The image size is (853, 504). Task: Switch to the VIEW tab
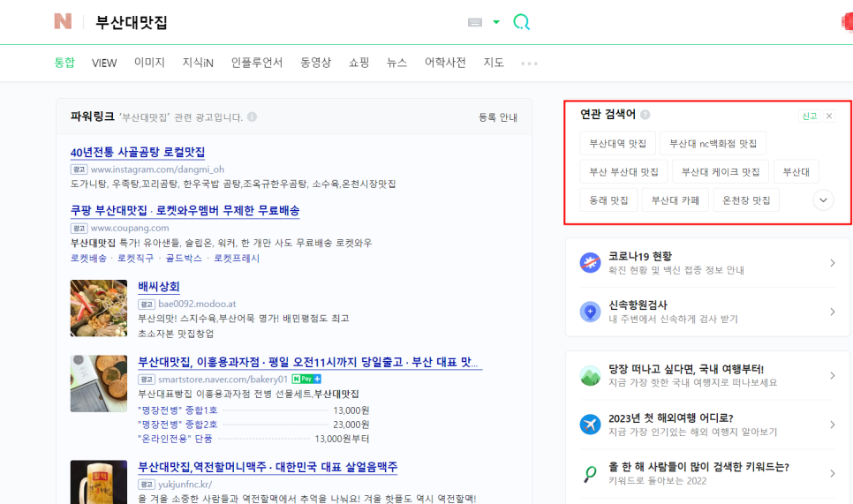coord(104,63)
